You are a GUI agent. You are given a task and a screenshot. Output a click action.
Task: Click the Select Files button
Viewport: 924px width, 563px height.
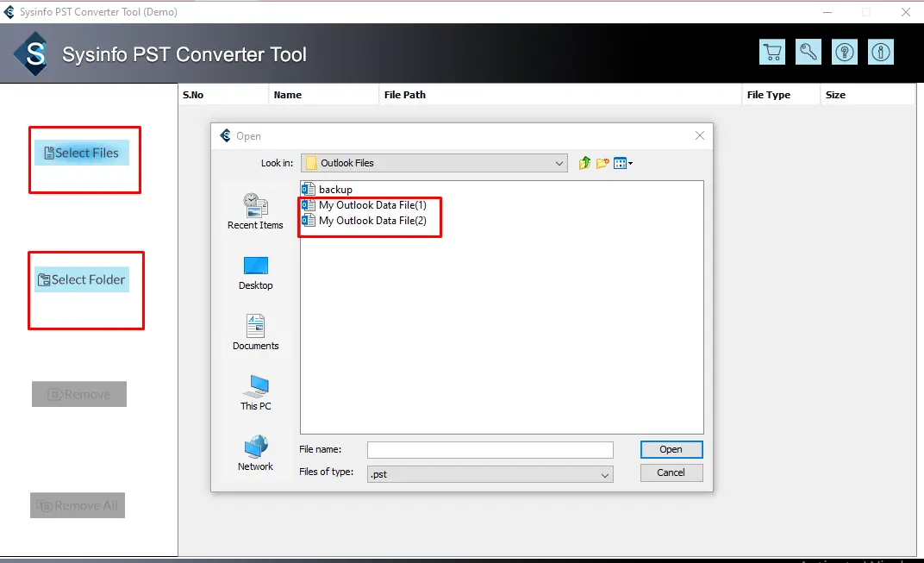coord(81,153)
